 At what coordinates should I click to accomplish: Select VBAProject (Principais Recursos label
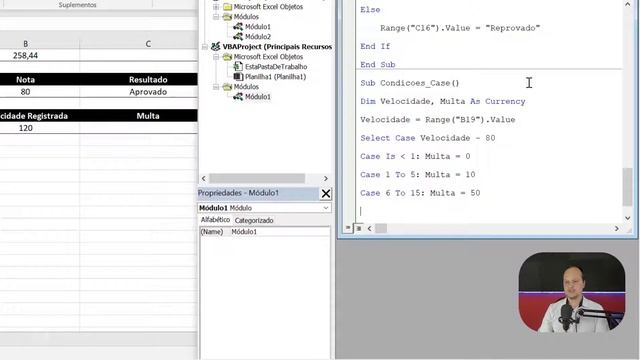tap(277, 47)
